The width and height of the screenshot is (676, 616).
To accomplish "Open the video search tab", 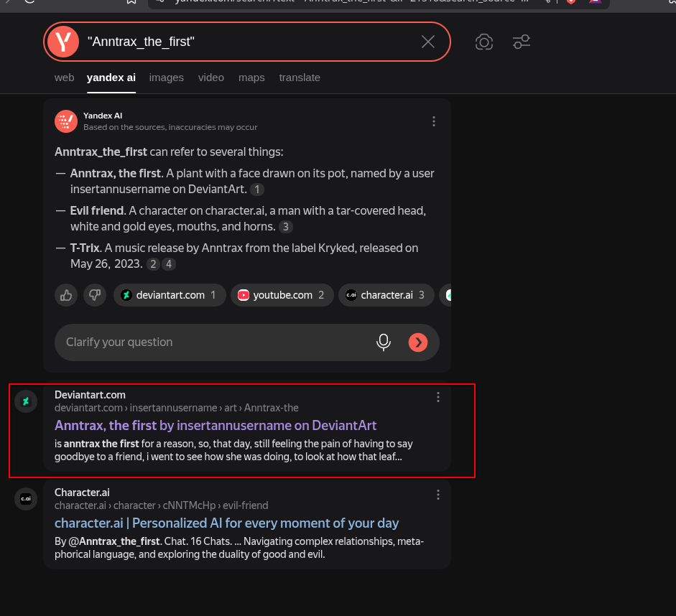I will [x=211, y=78].
